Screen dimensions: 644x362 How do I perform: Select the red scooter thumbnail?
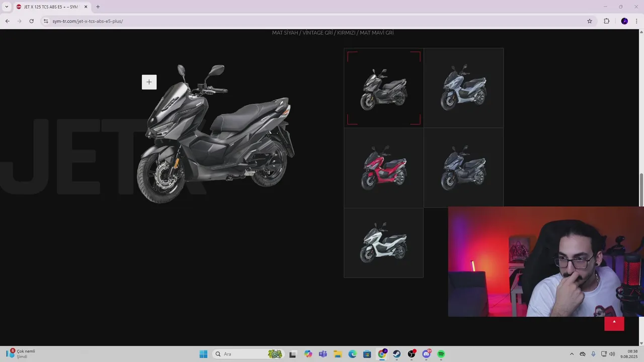(384, 168)
